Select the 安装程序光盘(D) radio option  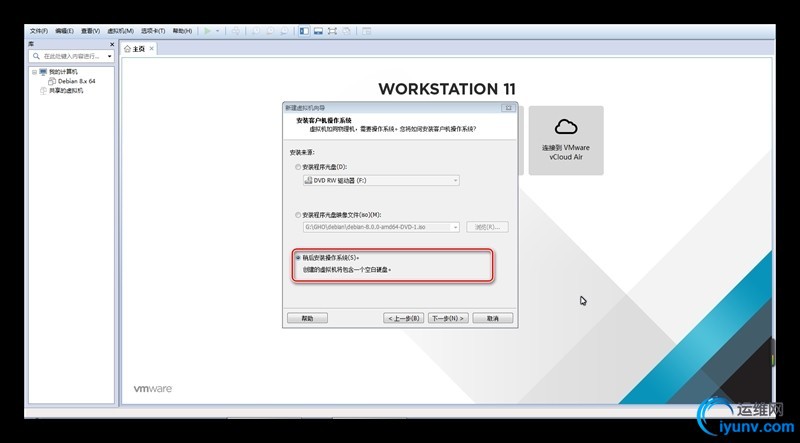(x=298, y=167)
